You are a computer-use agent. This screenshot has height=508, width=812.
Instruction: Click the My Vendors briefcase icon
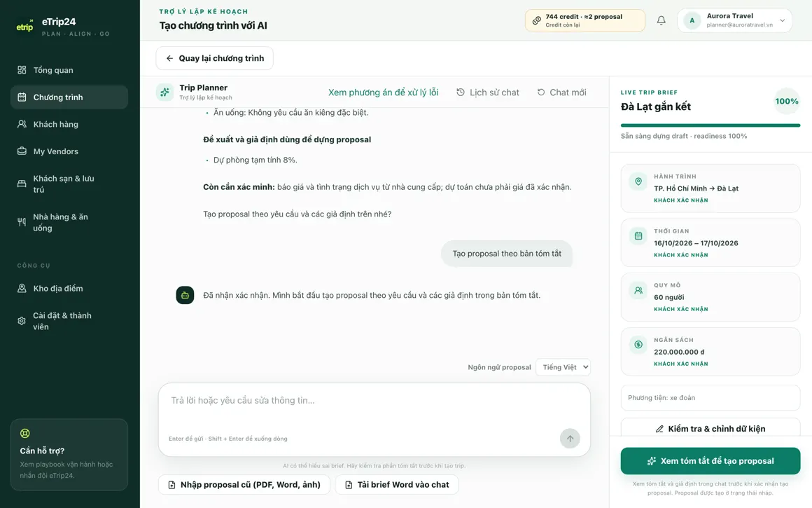[22, 151]
